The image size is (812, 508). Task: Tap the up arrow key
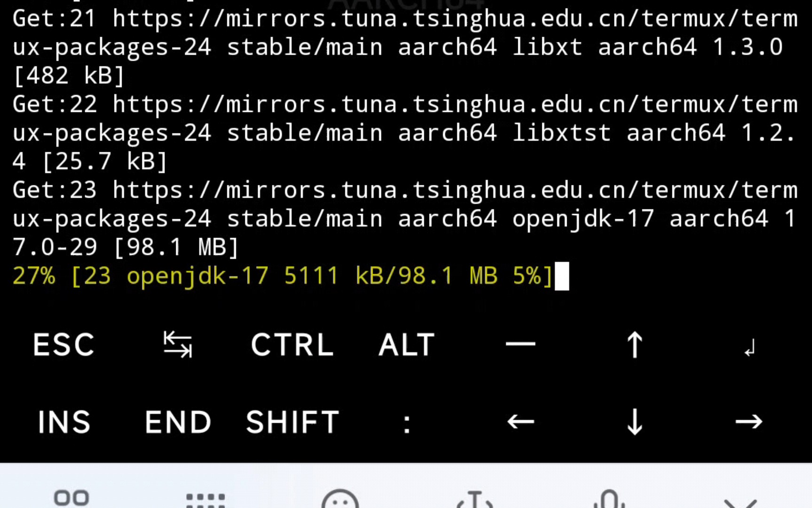tap(635, 345)
